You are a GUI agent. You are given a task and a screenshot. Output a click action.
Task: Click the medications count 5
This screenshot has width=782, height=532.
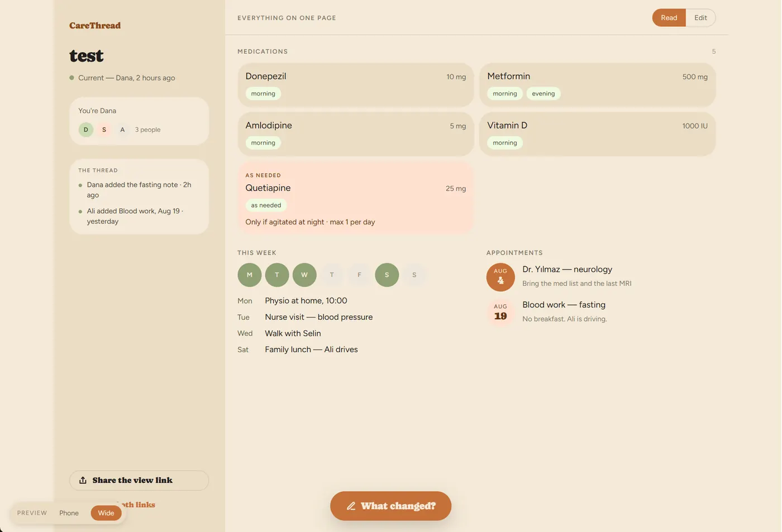[713, 51]
